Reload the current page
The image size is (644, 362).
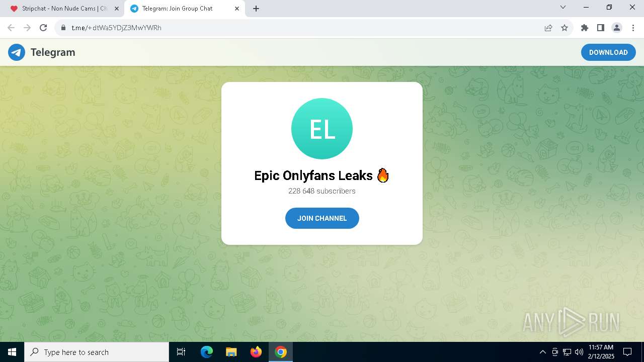[43, 28]
